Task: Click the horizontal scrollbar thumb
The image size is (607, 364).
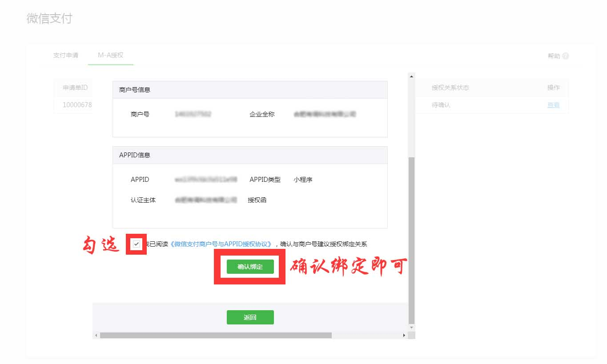Action: pos(216,335)
